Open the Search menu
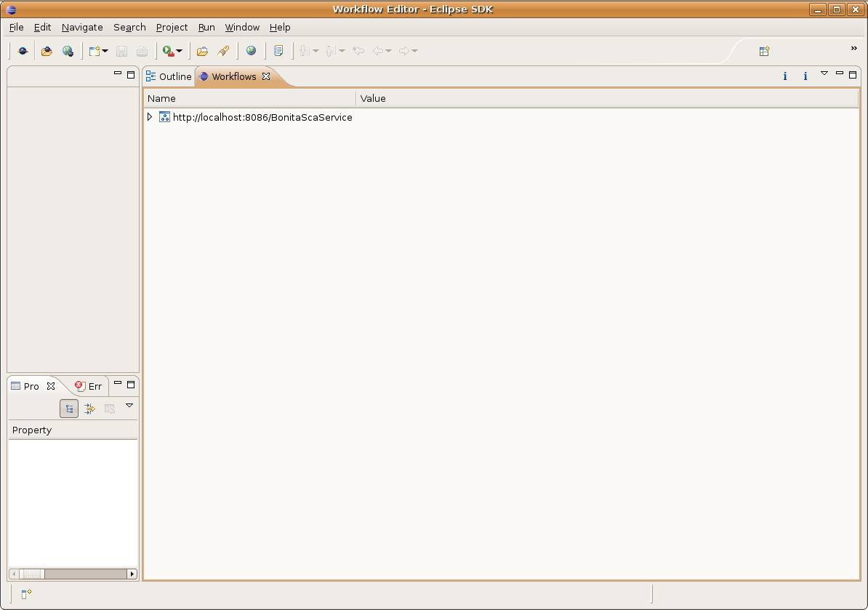Screen dimensions: 868x610 click(129, 27)
